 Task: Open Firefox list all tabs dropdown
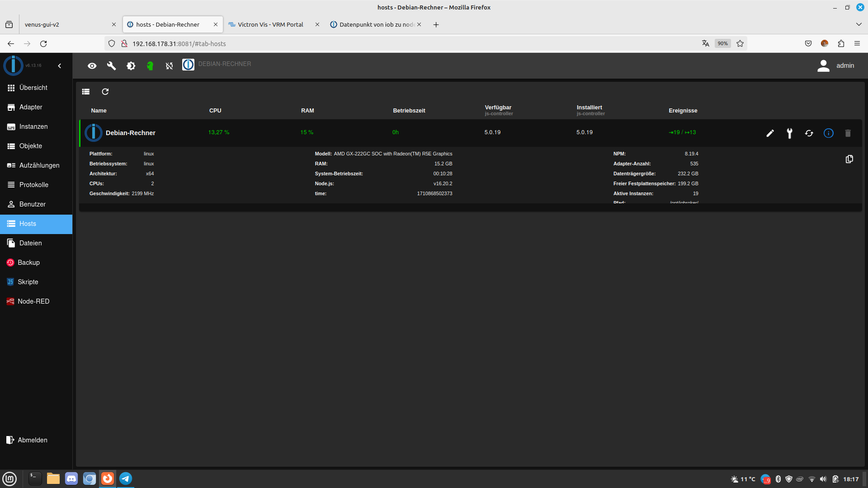(859, 24)
